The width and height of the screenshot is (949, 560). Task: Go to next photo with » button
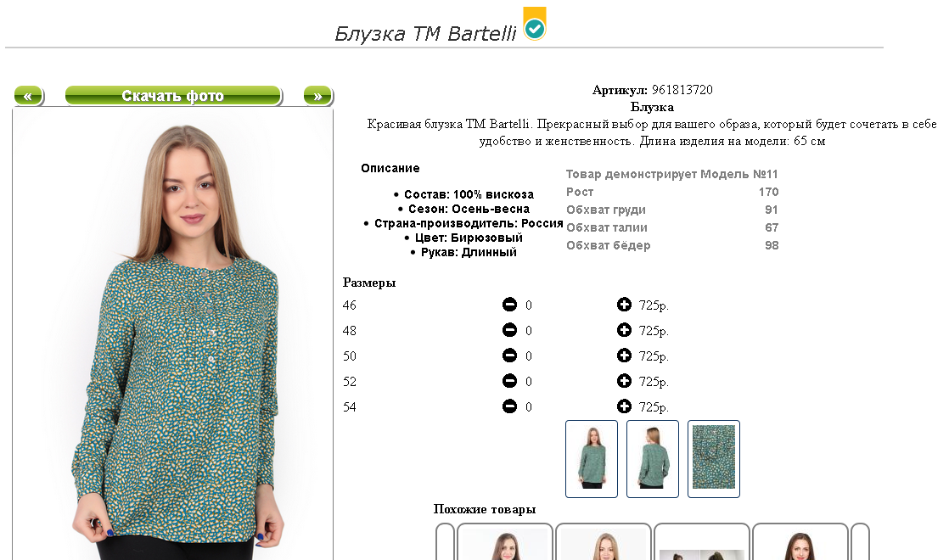click(x=317, y=96)
